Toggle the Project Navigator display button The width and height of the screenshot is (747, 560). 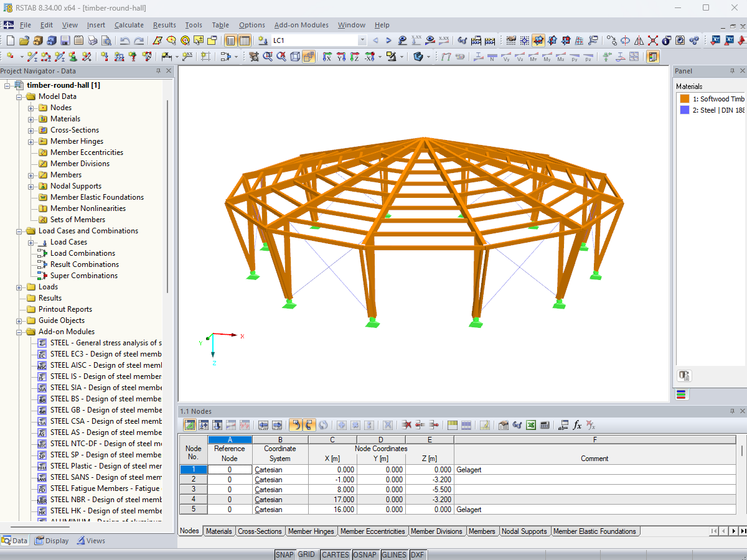pyautogui.click(x=230, y=40)
